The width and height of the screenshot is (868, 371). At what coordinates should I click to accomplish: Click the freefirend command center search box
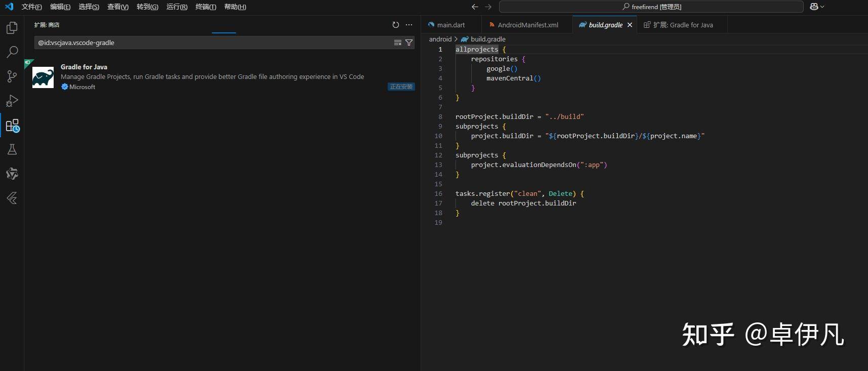click(x=651, y=7)
